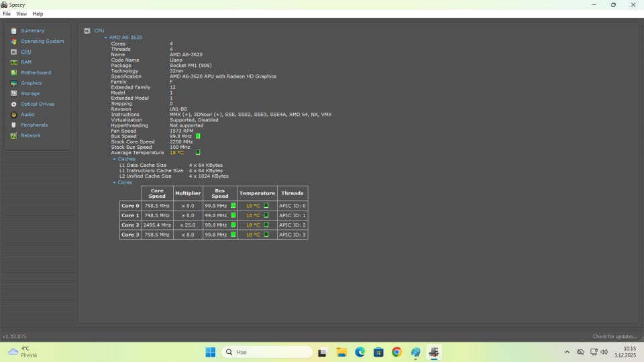Open the Motherboard section

click(36, 72)
